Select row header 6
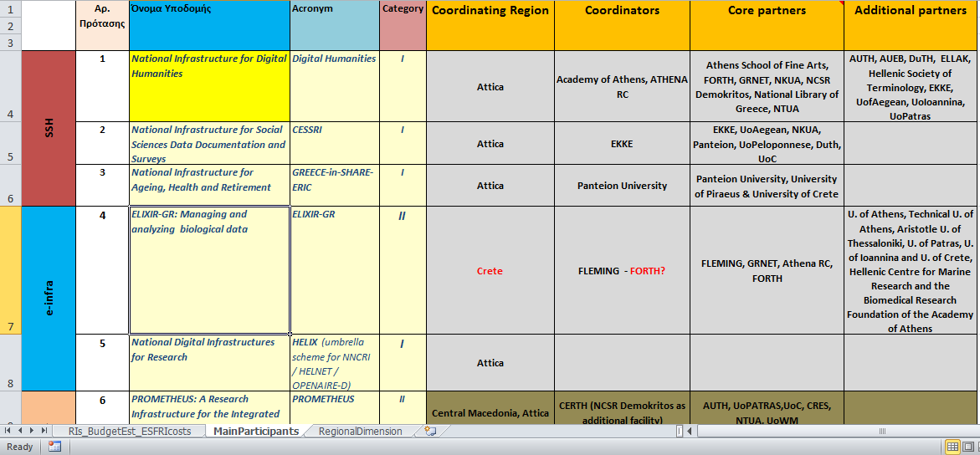 pos(11,186)
